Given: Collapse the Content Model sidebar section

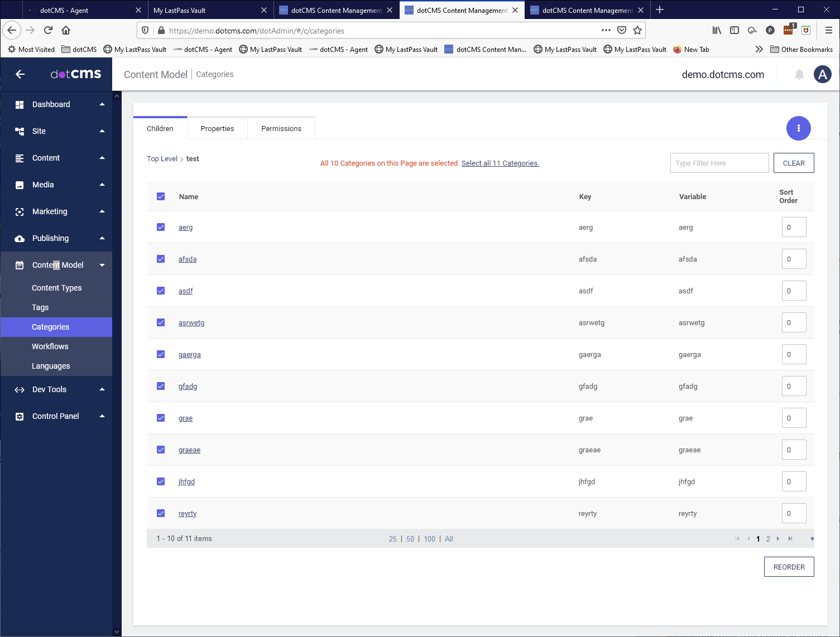Looking at the screenshot, I should (102, 265).
